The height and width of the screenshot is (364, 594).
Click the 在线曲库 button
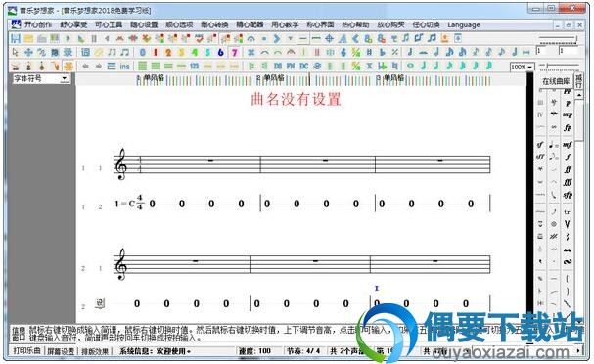(556, 81)
